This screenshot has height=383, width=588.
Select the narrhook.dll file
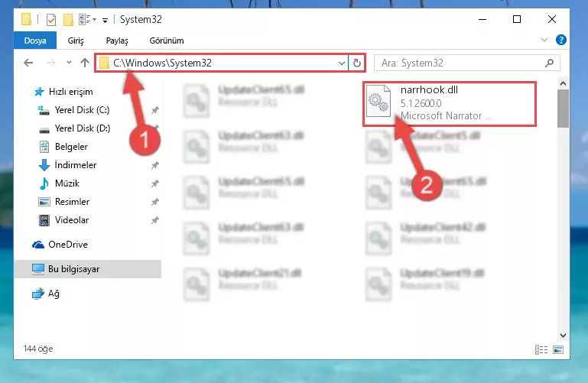450,104
